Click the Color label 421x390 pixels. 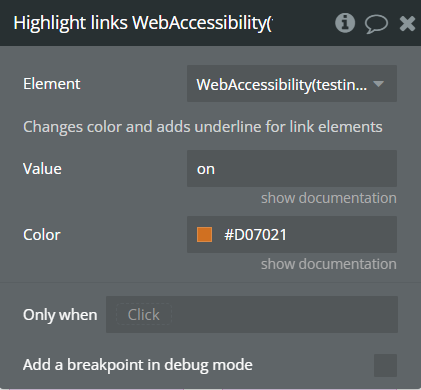coord(42,235)
